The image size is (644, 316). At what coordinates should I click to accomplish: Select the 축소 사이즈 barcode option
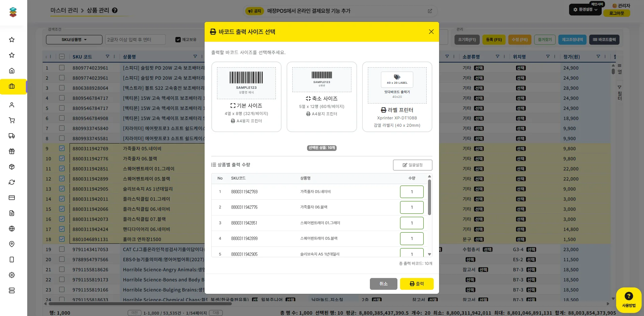click(x=321, y=97)
